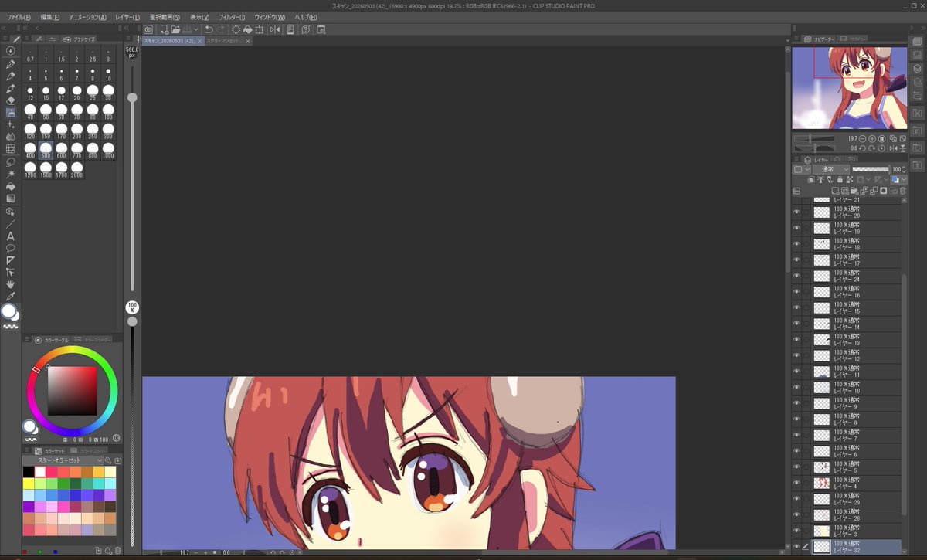
Task: Click the New raster layer icon
Action: tap(836, 190)
